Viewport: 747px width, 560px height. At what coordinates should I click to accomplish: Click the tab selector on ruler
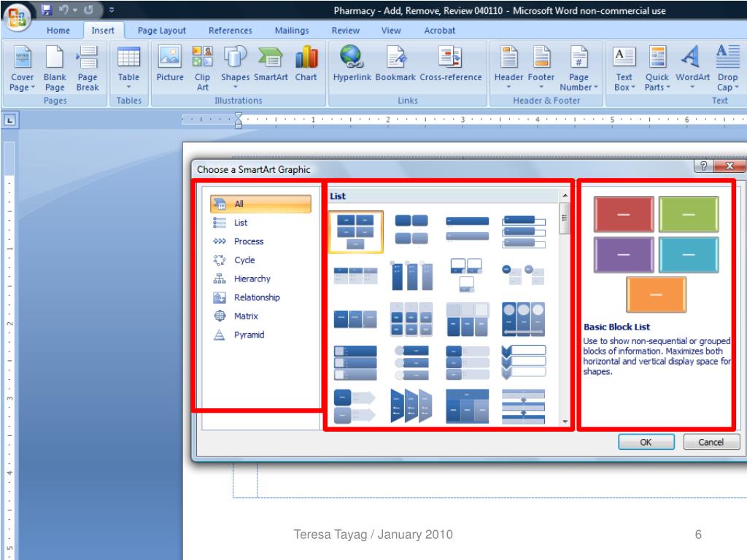click(x=10, y=120)
